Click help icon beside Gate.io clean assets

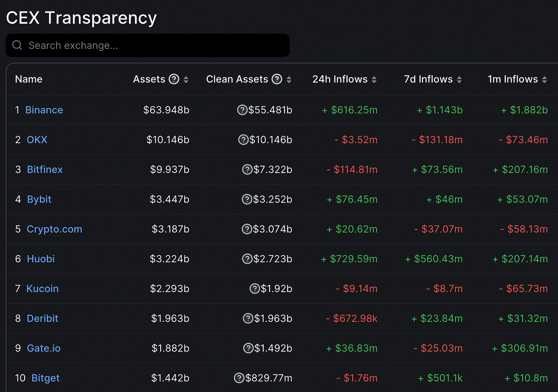pyautogui.click(x=248, y=348)
